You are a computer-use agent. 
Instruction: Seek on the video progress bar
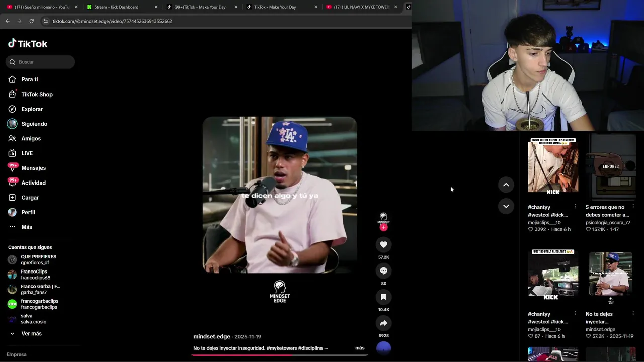(x=280, y=355)
